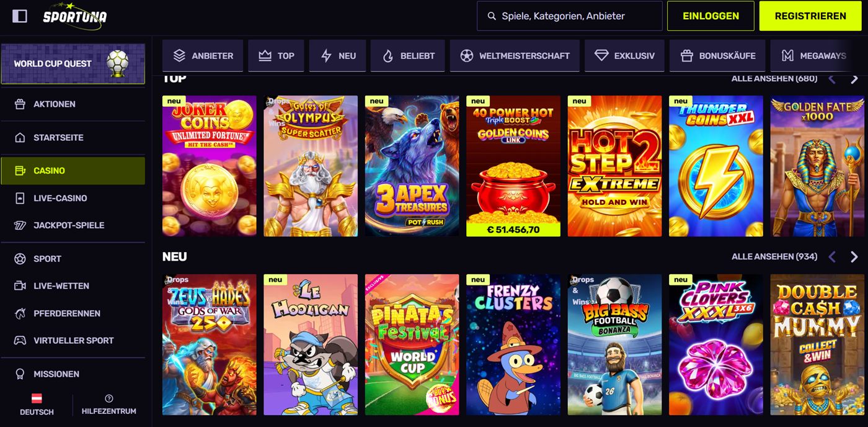The height and width of the screenshot is (427, 868).
Task: Open Live-Wetten from sidebar
Action: coord(73,286)
